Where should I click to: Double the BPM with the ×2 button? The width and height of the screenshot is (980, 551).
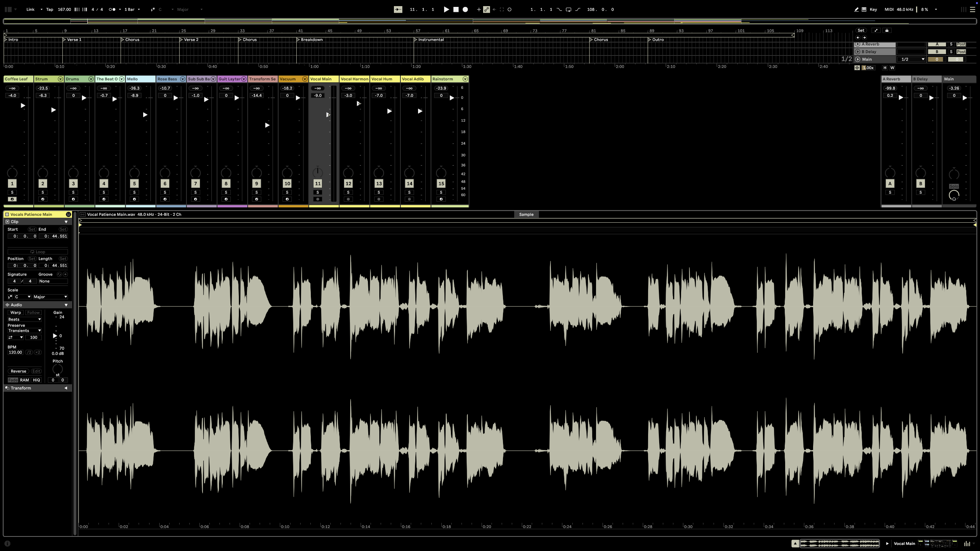coord(38,352)
